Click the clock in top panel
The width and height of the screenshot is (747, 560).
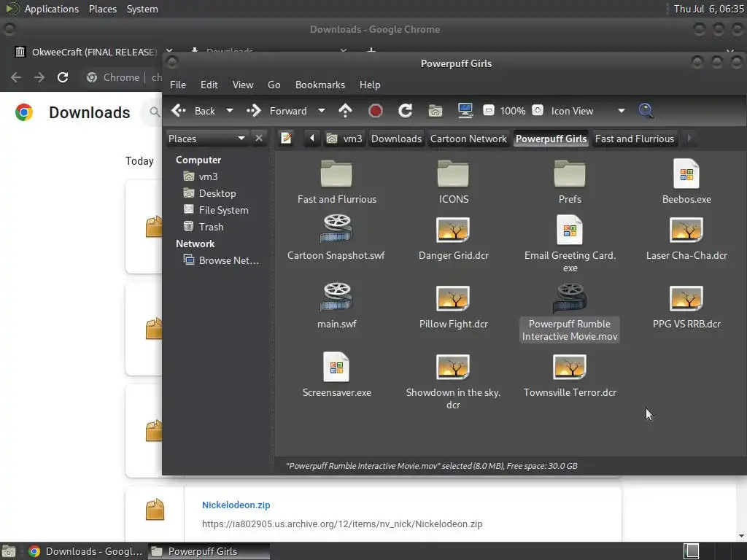[x=708, y=9]
